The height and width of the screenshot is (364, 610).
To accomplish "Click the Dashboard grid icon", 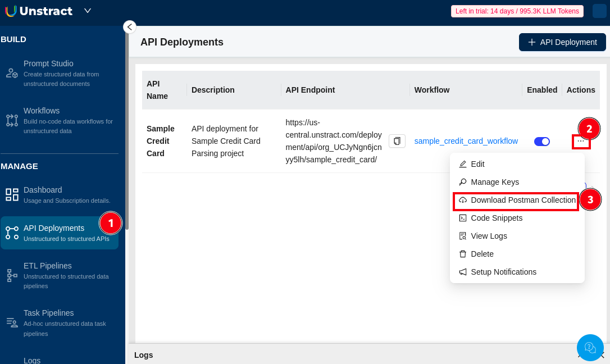I will pyautogui.click(x=12, y=194).
